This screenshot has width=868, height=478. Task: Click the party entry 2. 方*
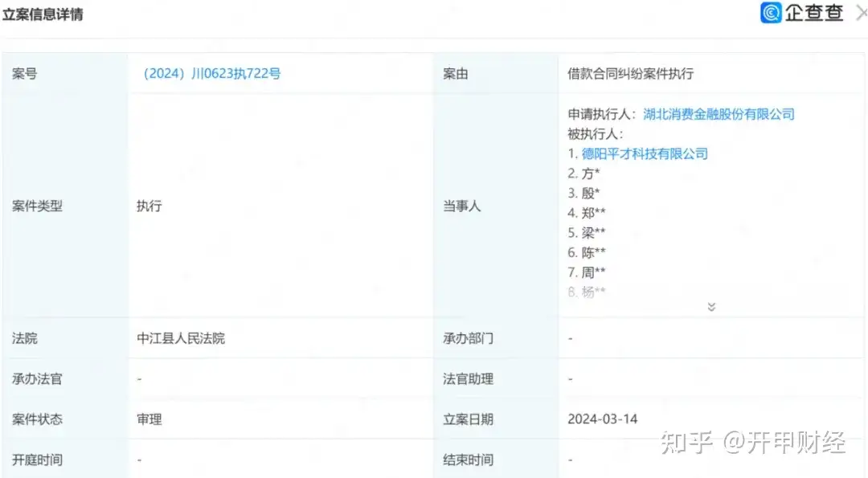[583, 174]
